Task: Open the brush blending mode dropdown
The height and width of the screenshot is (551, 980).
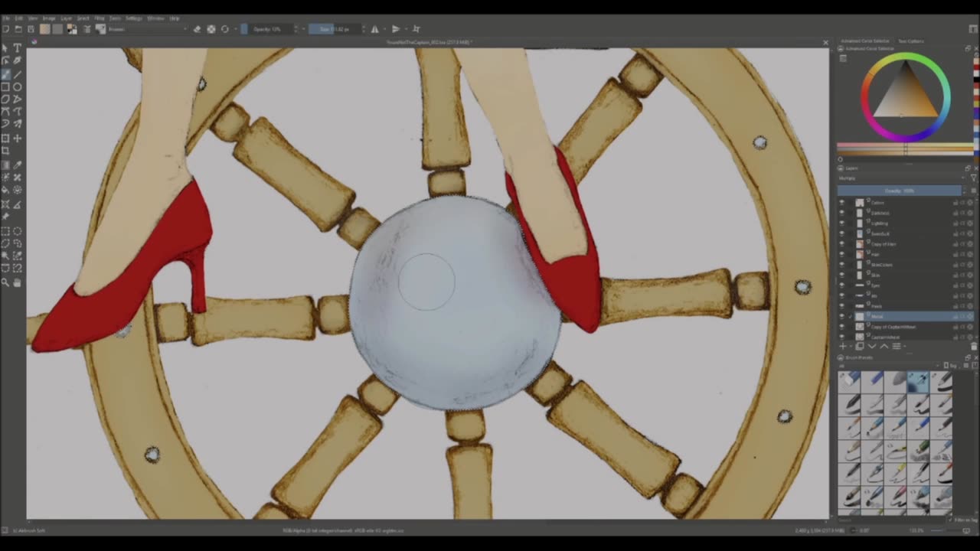Action: 149,29
